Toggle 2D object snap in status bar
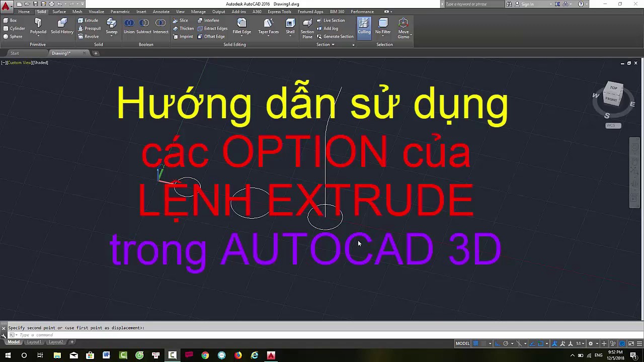The height and width of the screenshot is (362, 644). [541, 343]
